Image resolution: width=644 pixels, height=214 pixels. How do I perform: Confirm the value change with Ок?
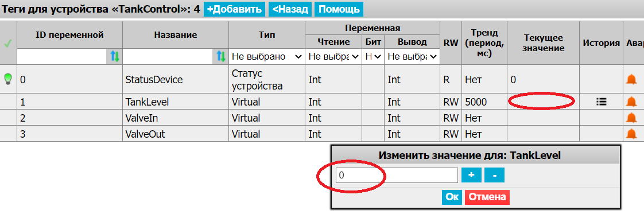coord(452,197)
